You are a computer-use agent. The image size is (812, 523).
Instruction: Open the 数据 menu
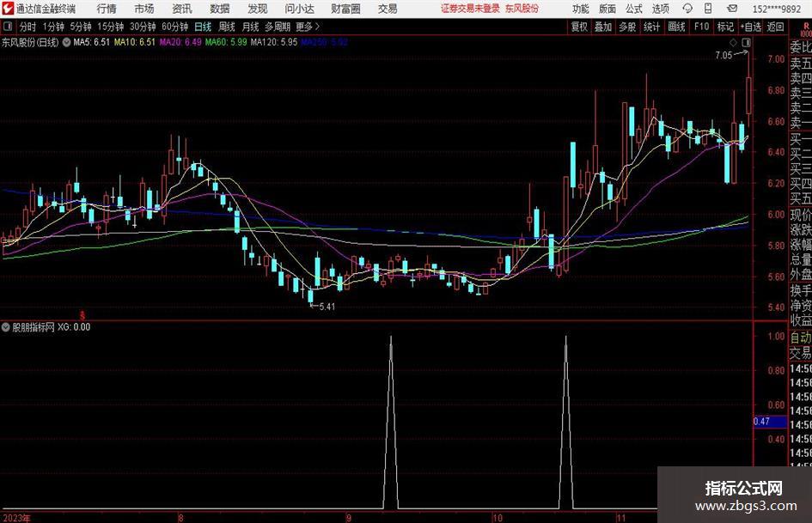click(220, 9)
